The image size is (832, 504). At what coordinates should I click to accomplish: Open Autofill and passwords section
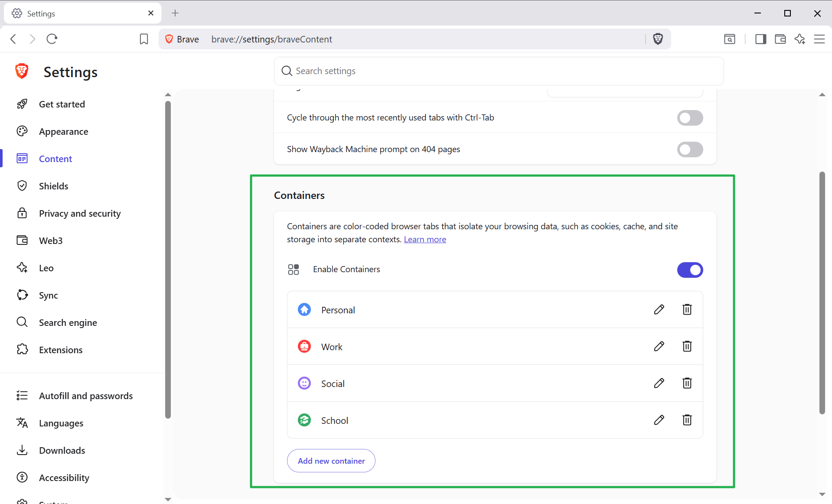click(x=86, y=396)
